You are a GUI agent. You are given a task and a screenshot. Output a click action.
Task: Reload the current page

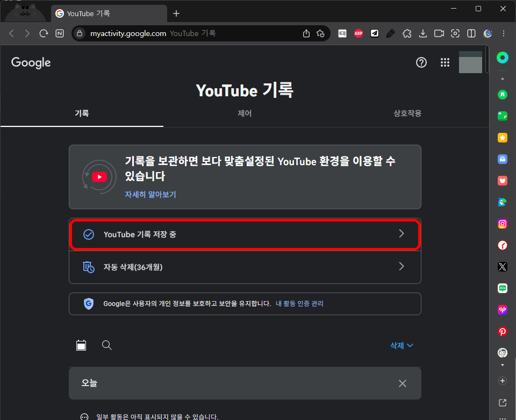click(x=44, y=33)
